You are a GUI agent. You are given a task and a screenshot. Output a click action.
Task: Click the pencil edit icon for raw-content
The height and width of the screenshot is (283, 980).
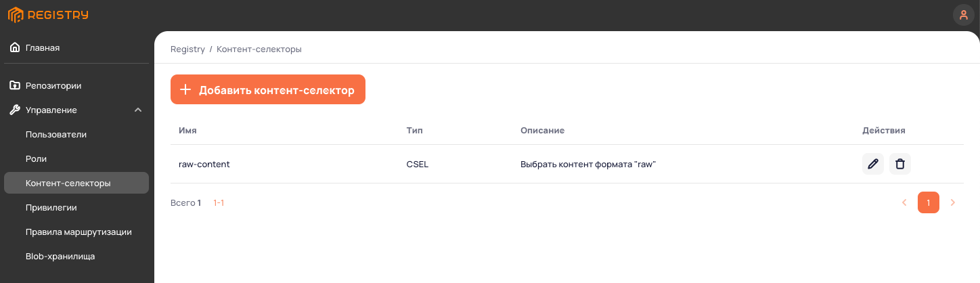click(873, 164)
